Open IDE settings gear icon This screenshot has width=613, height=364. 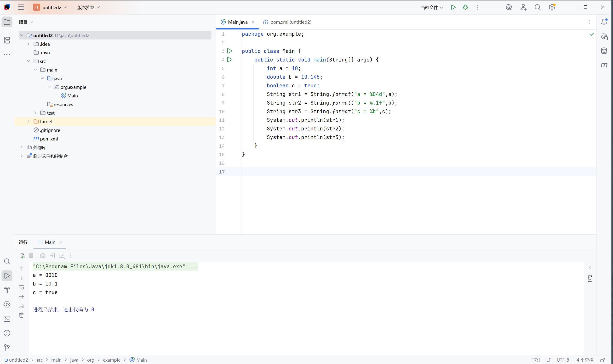(552, 7)
